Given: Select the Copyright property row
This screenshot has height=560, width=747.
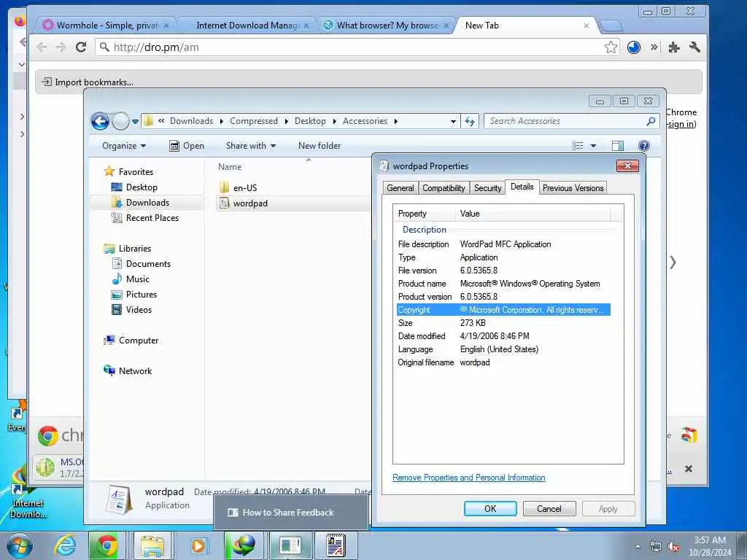Looking at the screenshot, I should [503, 310].
